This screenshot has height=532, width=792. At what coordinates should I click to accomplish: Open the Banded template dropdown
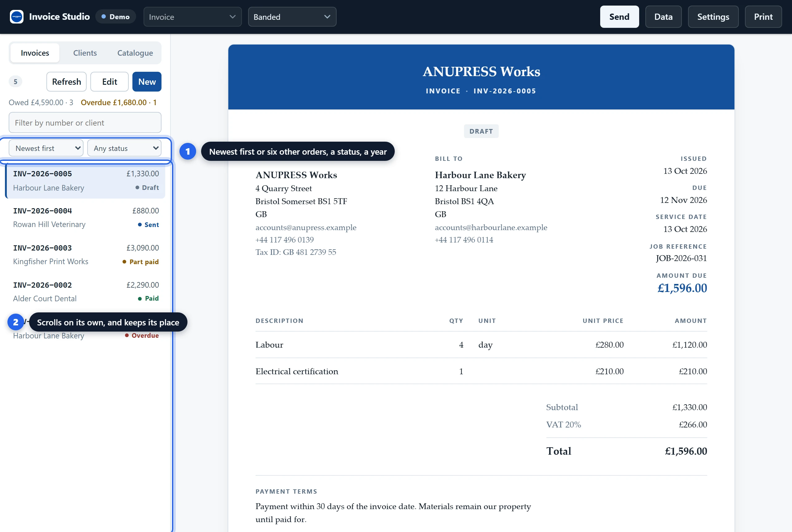pyautogui.click(x=292, y=17)
